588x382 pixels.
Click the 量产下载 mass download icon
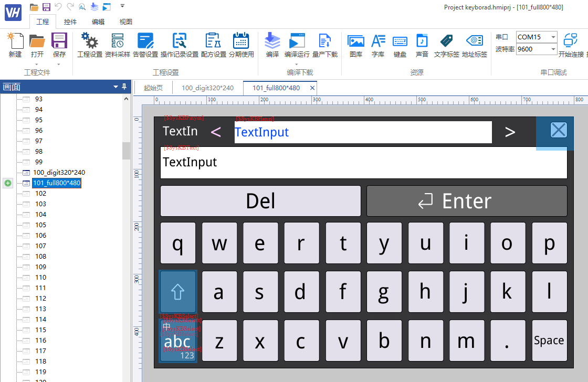(325, 45)
